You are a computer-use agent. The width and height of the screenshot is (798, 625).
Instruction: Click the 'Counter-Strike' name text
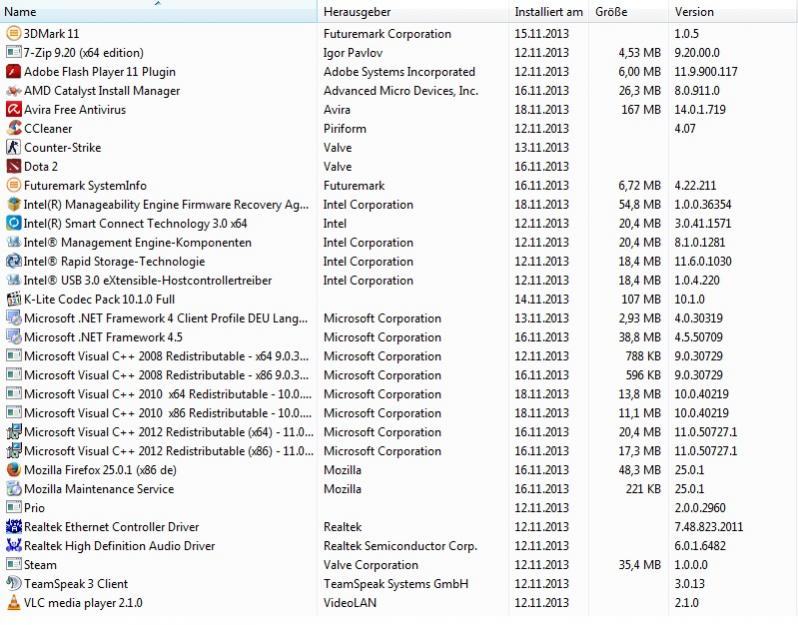[63, 148]
